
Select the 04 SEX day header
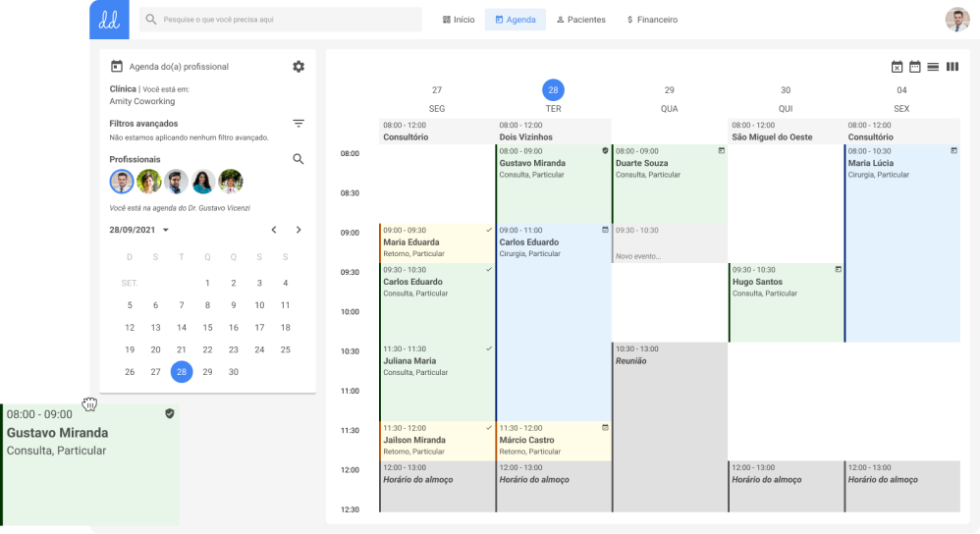901,99
